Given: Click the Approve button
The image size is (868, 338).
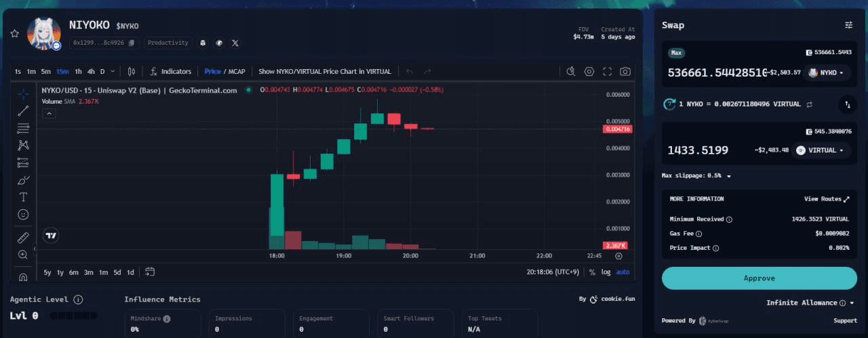Looking at the screenshot, I should pyautogui.click(x=759, y=278).
